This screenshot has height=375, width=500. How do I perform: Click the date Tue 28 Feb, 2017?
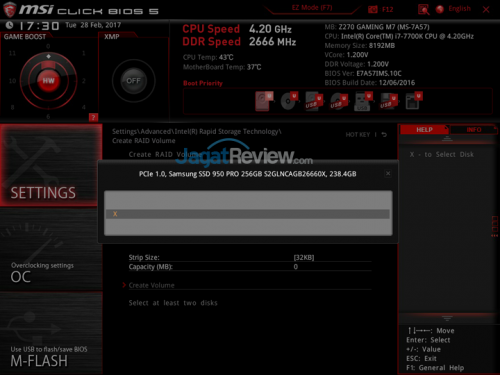point(93,25)
